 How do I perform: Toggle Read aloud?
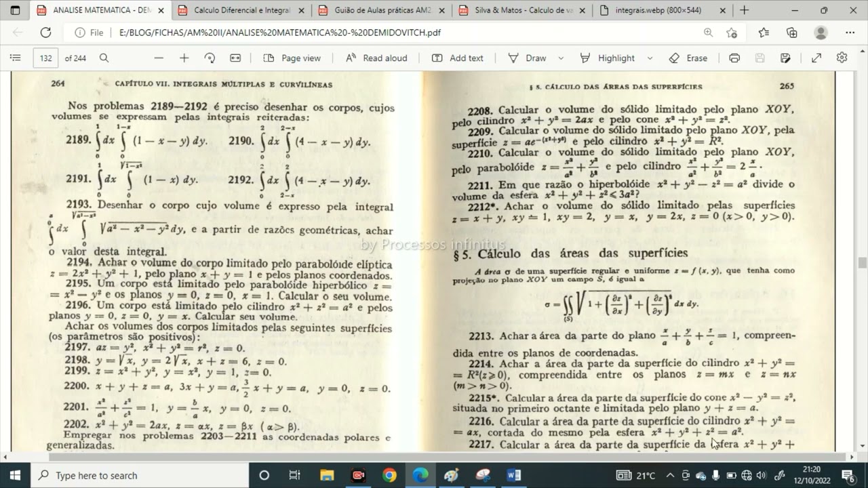(x=376, y=58)
